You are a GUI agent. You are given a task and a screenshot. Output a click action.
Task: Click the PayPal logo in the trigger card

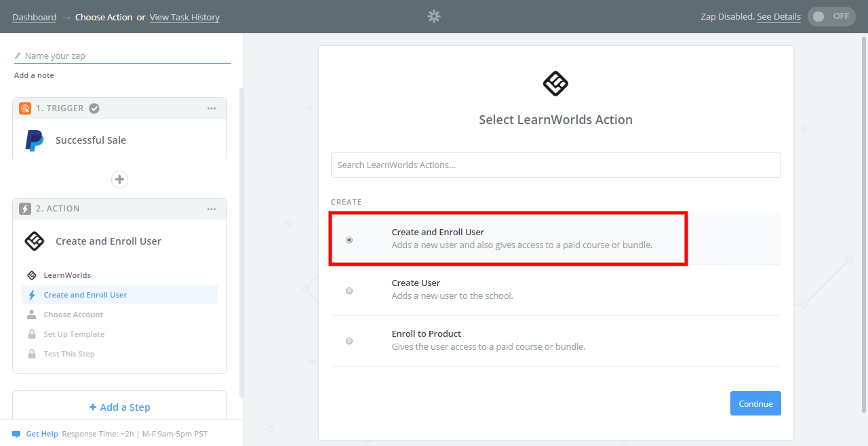click(35, 140)
